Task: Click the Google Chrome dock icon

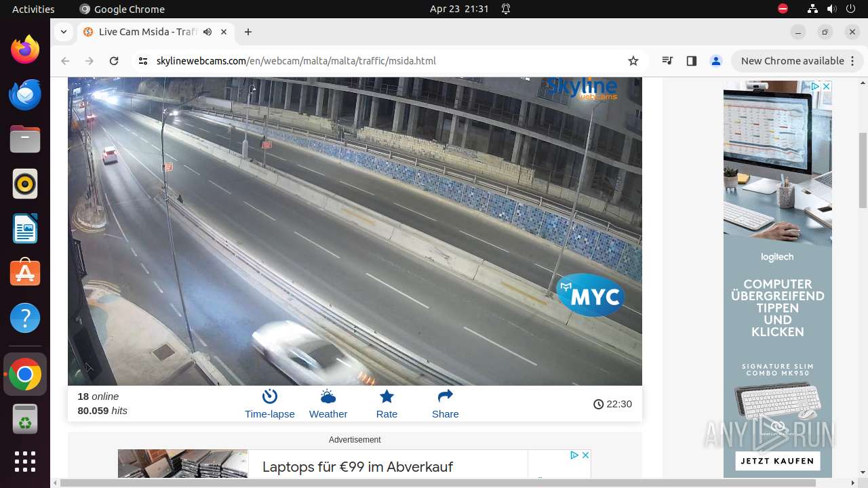Action: tap(25, 374)
